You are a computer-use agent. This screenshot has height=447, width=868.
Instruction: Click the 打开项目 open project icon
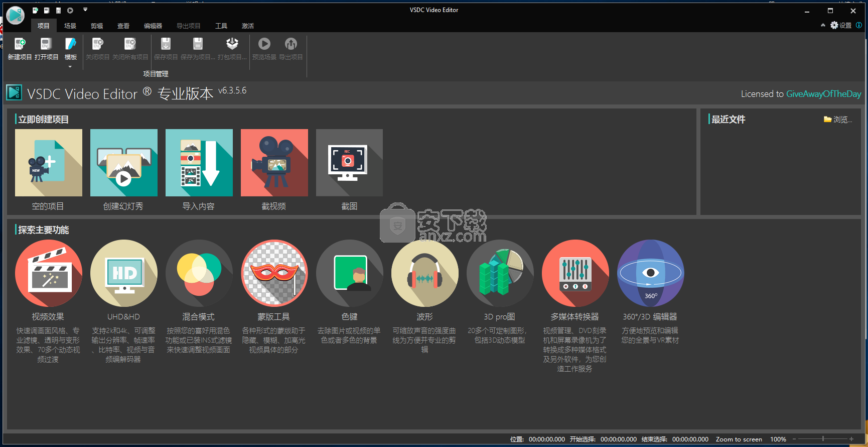click(46, 44)
